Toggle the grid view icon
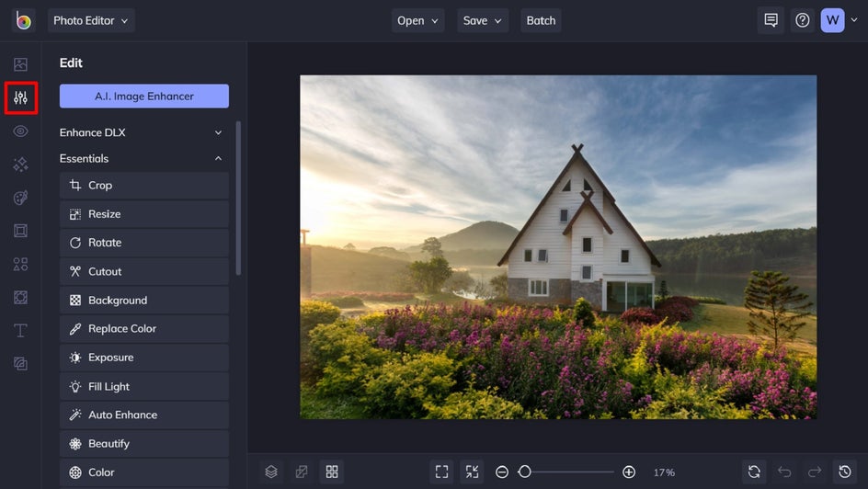 click(332, 472)
